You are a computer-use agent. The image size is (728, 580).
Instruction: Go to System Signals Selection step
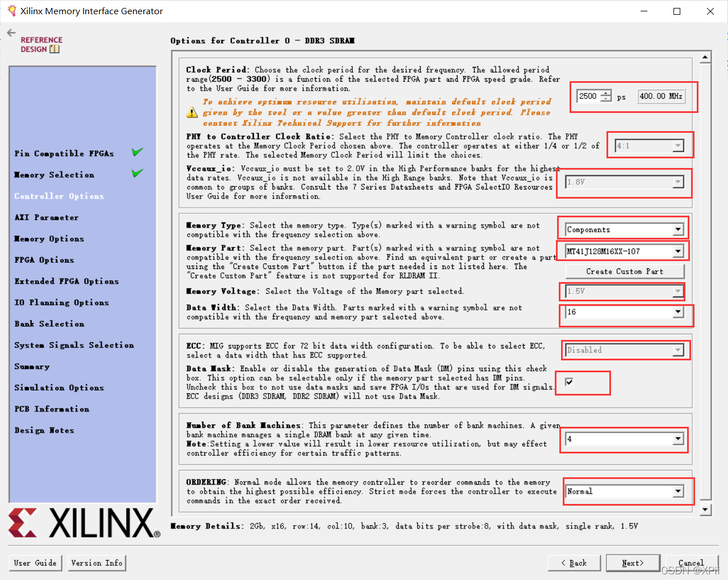pyautogui.click(x=74, y=345)
